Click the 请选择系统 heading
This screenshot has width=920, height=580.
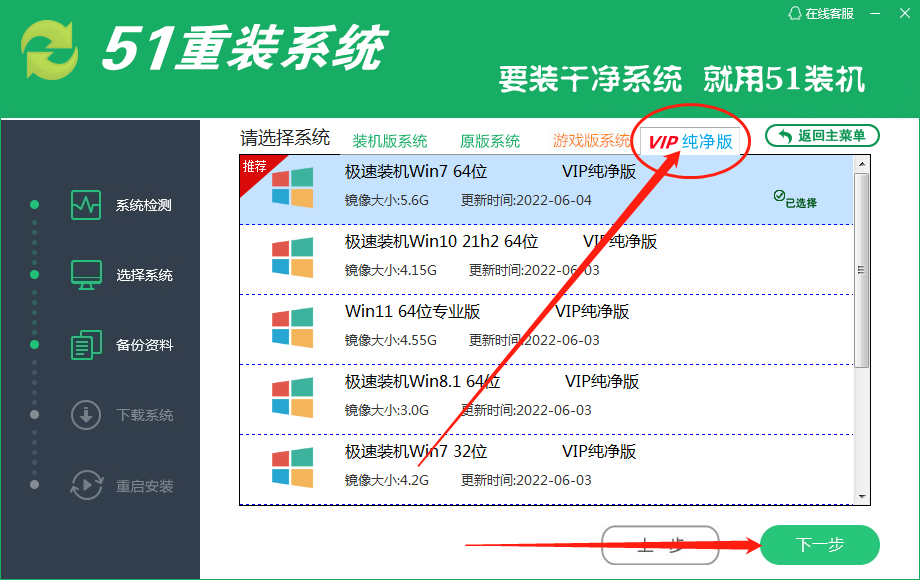tap(285, 138)
